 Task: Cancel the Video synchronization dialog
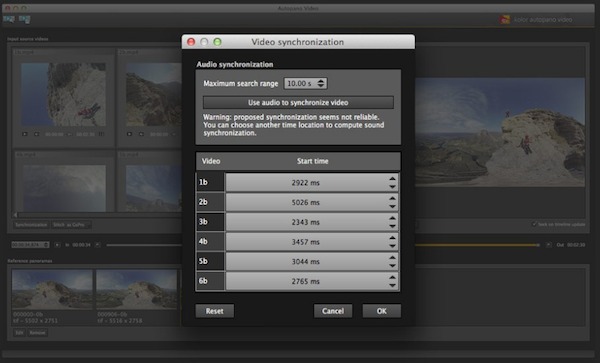(333, 311)
